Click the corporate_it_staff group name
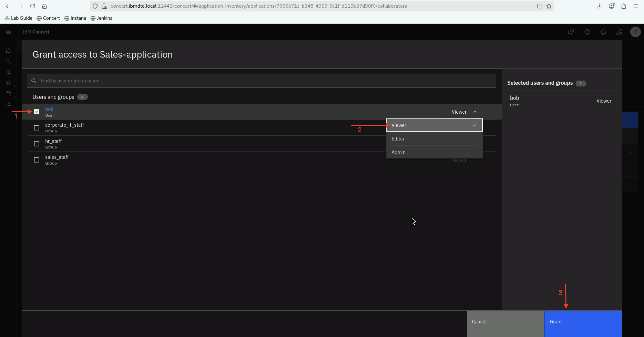The width and height of the screenshot is (644, 337). coord(65,125)
